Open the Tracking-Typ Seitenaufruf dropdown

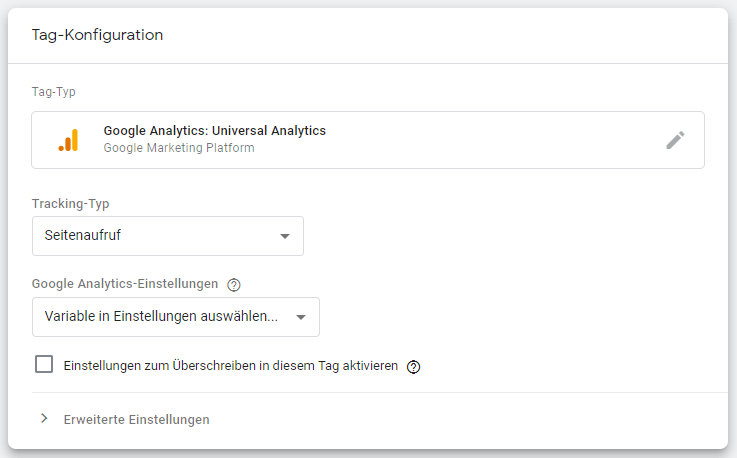[168, 236]
